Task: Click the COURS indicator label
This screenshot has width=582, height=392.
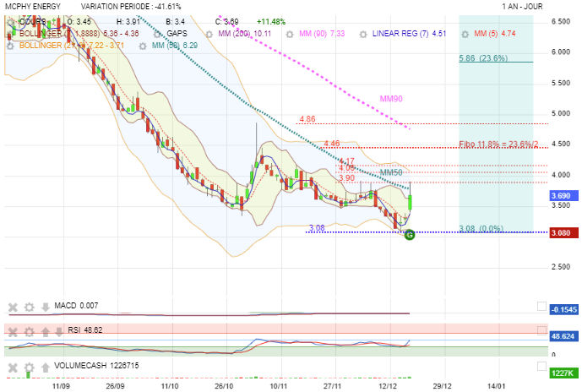Action: [x=33, y=21]
